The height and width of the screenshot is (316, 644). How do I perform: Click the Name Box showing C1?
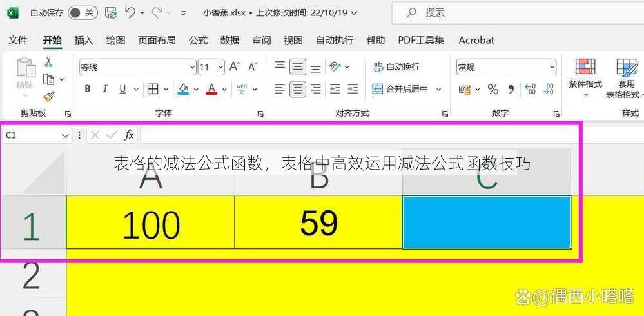[x=37, y=135]
